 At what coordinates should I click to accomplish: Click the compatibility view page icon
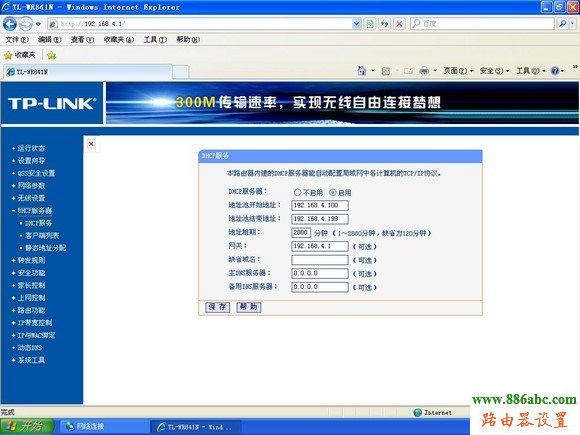(x=370, y=24)
